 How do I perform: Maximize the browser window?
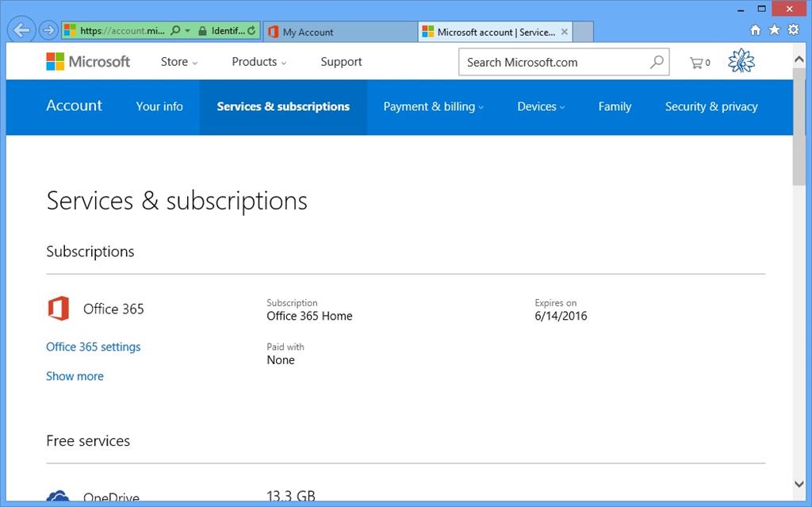point(761,9)
